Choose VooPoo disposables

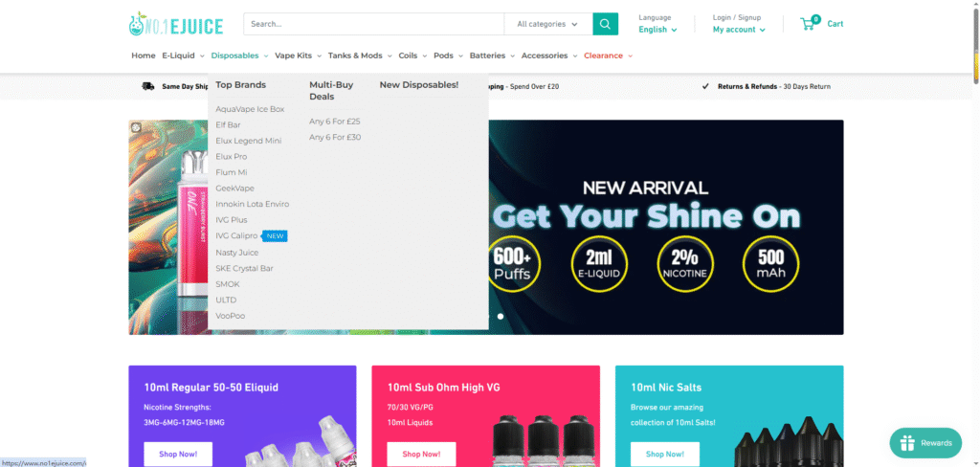point(231,316)
